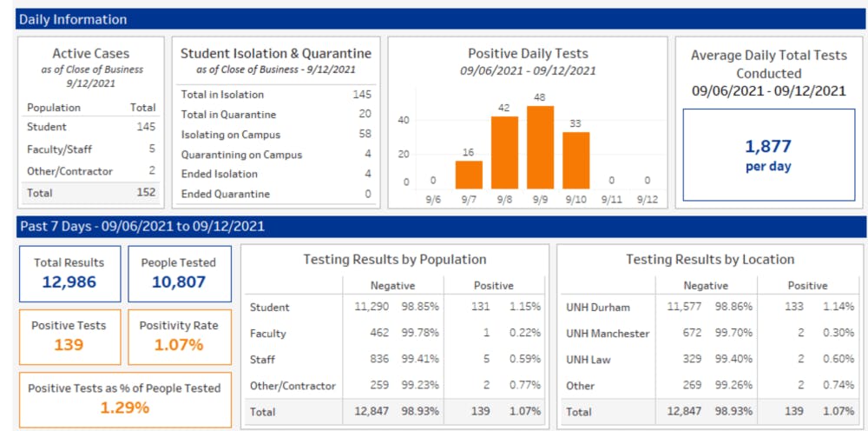Screen dimensions: 868x431
Task: Click the Positive Tests 139 card
Action: coord(69,336)
